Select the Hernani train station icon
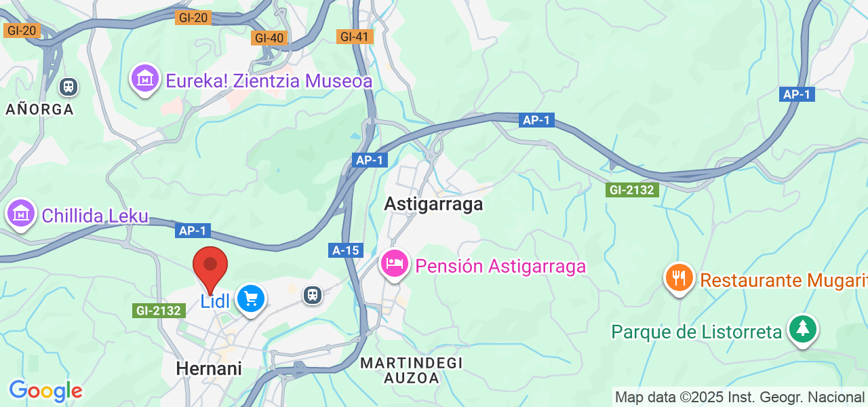868x407 pixels. click(312, 295)
